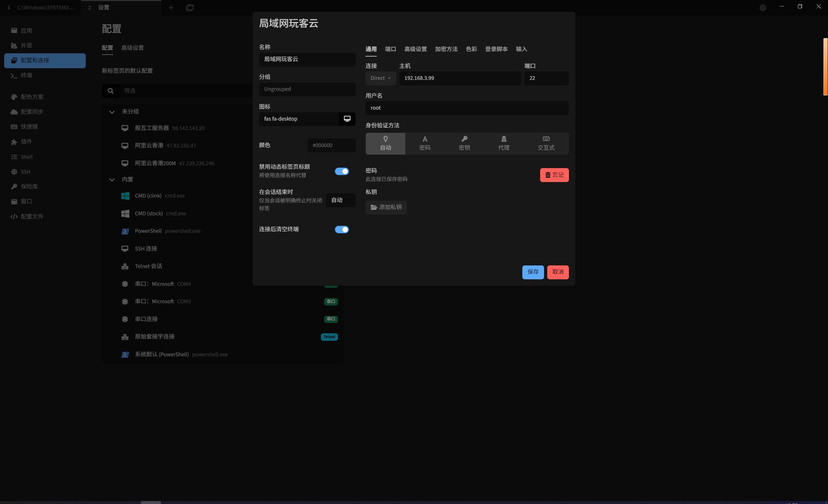This screenshot has height=504, width=828.
Task: Switch to the 端口 tab
Action: pyautogui.click(x=390, y=49)
